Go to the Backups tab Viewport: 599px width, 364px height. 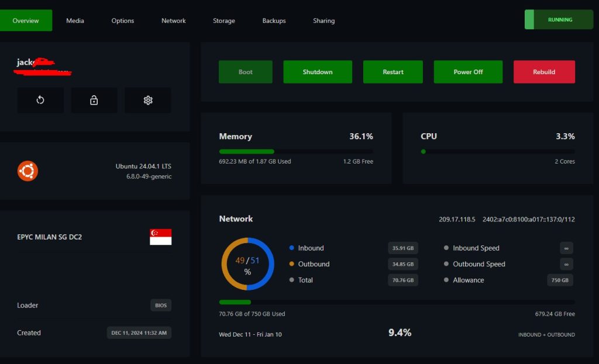274,20
